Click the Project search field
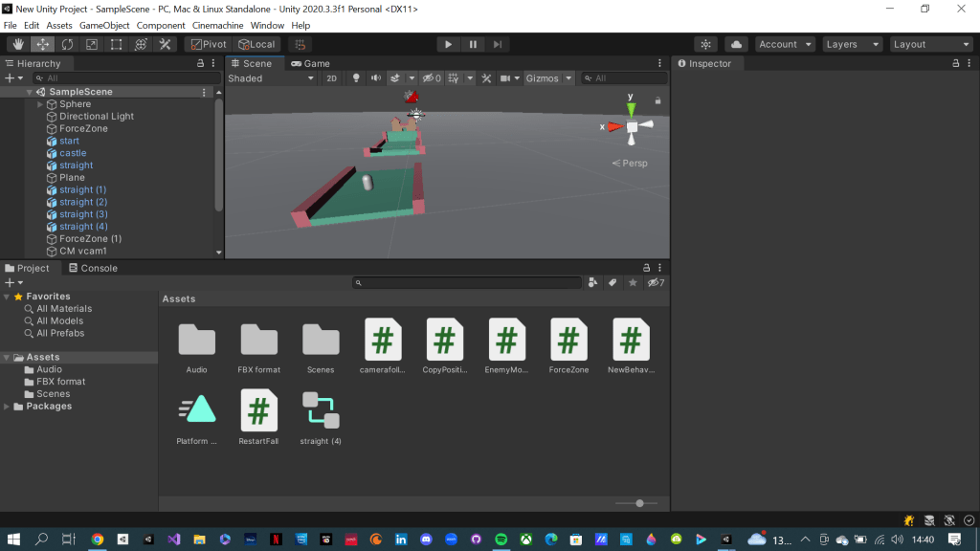The width and height of the screenshot is (980, 551). pos(469,283)
